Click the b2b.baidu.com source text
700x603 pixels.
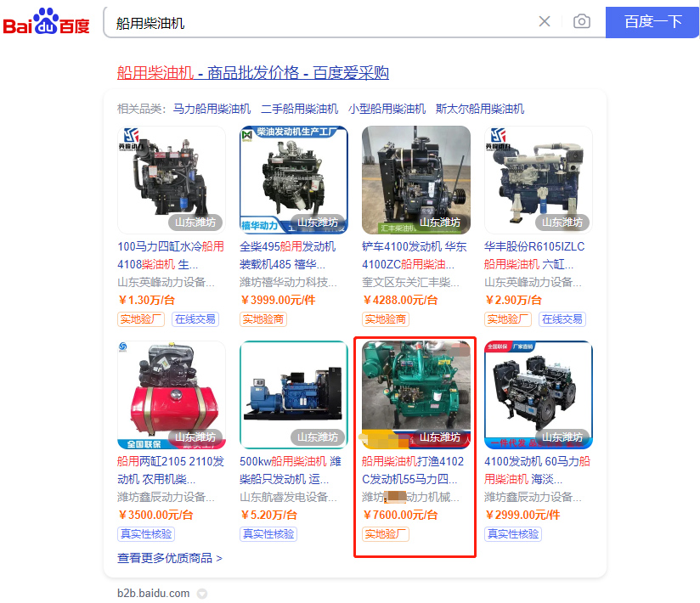(153, 593)
